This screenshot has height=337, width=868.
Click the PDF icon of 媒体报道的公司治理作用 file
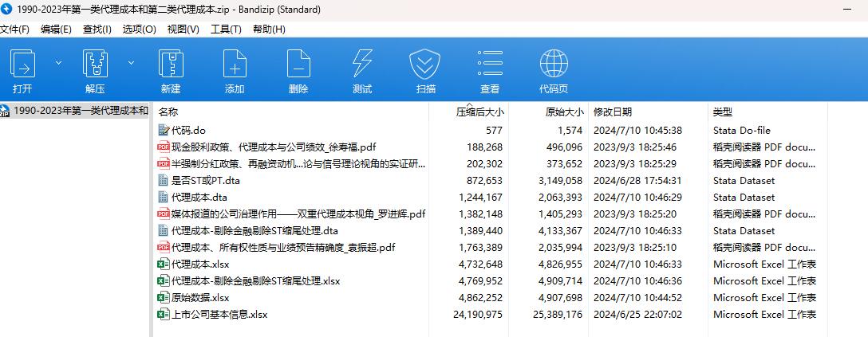pyautogui.click(x=164, y=214)
